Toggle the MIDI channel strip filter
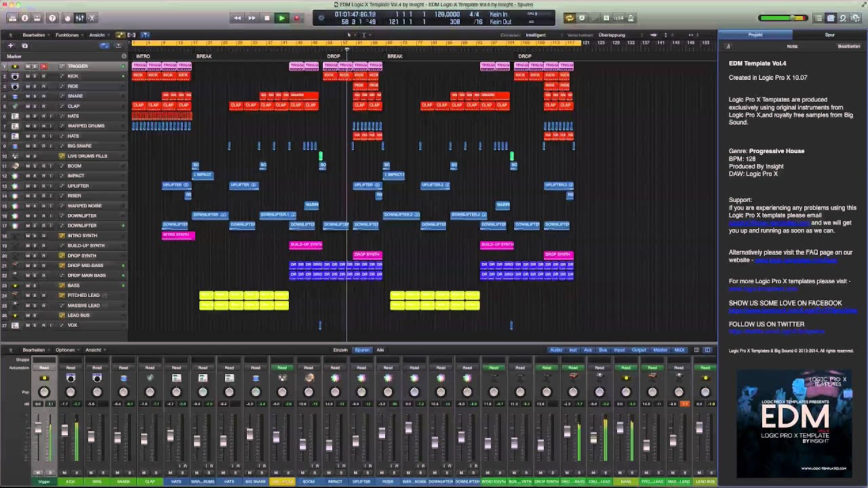Image resolution: width=868 pixels, height=488 pixels. click(679, 350)
